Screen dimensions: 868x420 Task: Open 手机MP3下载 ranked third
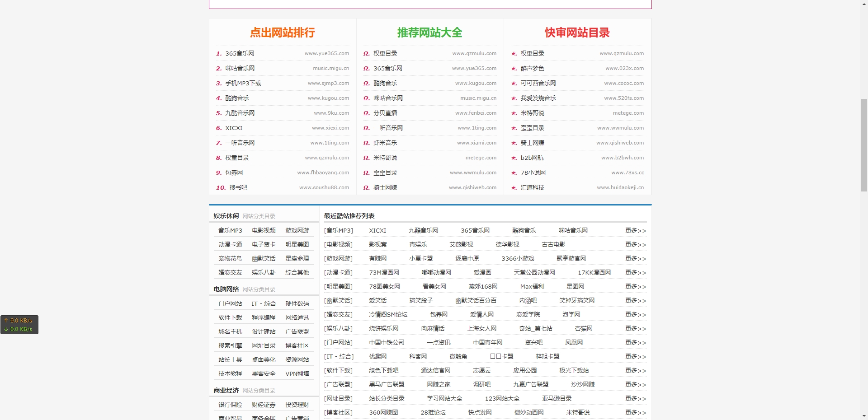click(243, 83)
